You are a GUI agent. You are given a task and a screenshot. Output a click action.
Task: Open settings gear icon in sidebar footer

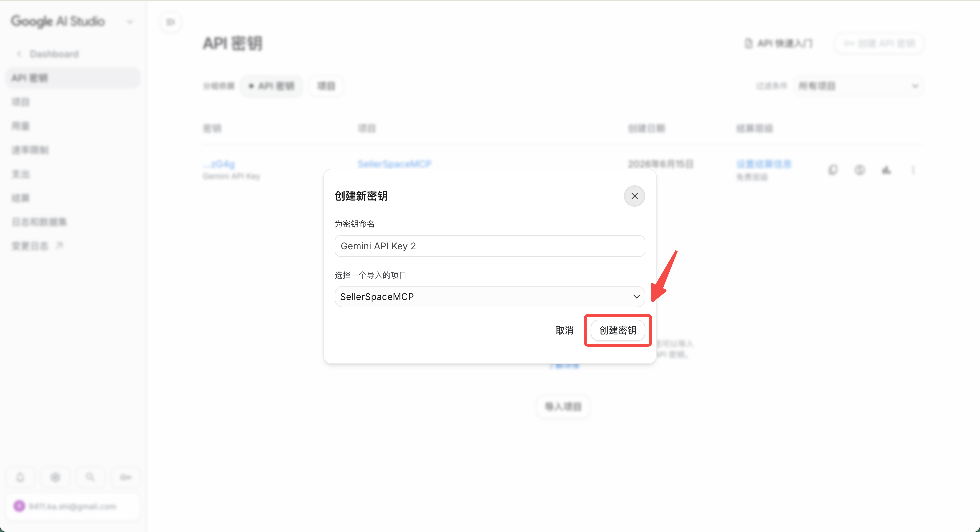point(55,477)
